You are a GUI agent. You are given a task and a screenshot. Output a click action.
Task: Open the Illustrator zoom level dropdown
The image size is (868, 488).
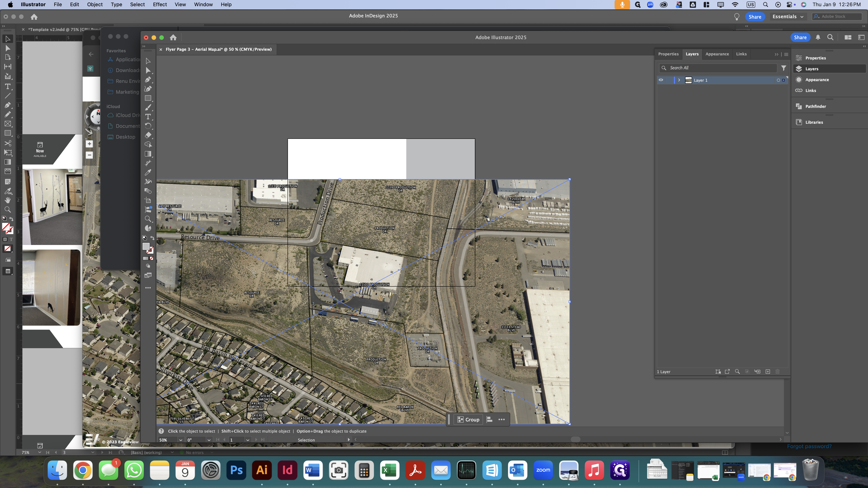click(181, 440)
